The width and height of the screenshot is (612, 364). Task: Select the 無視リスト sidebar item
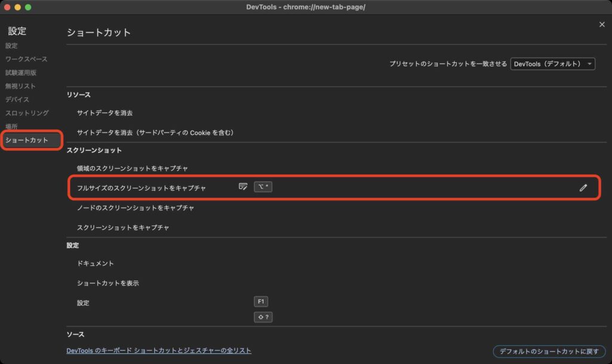(21, 86)
